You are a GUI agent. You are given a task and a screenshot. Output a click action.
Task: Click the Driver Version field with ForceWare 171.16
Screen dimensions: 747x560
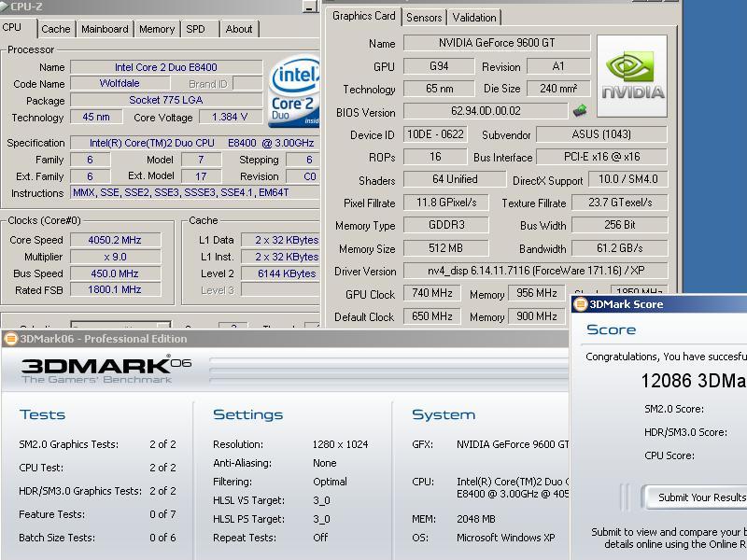[x=535, y=271]
